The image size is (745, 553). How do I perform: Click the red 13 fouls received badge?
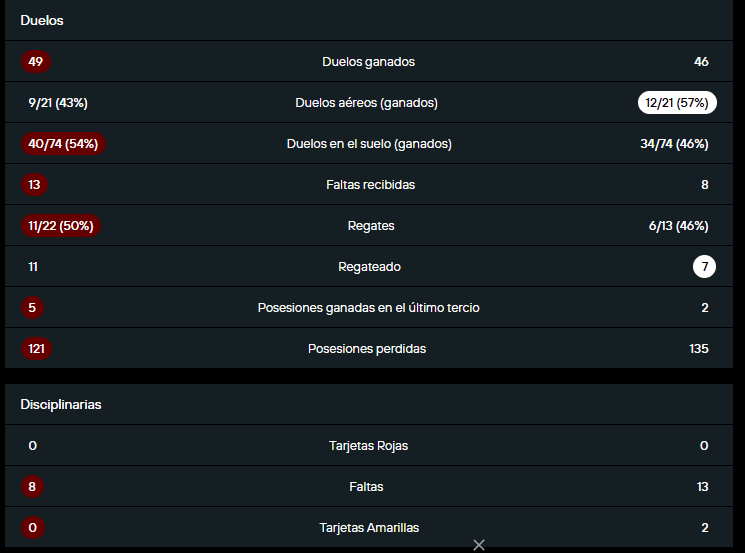pyautogui.click(x=34, y=185)
